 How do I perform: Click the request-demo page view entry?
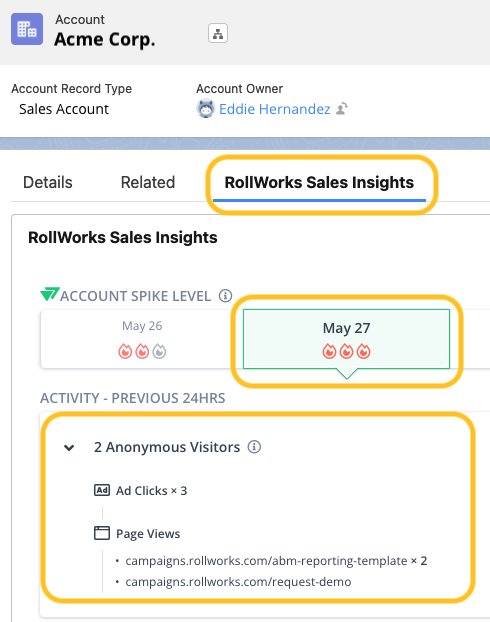[238, 582]
